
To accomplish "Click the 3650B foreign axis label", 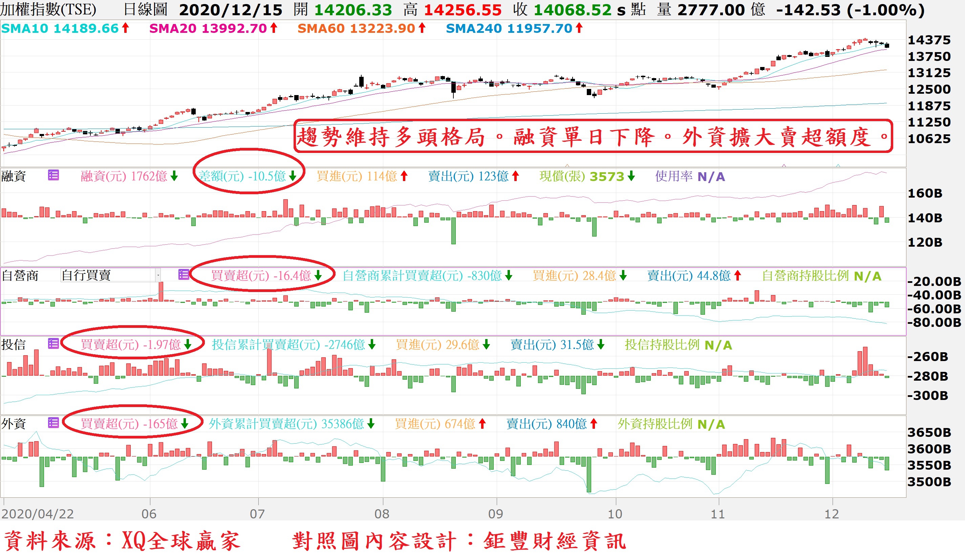I will click(929, 432).
